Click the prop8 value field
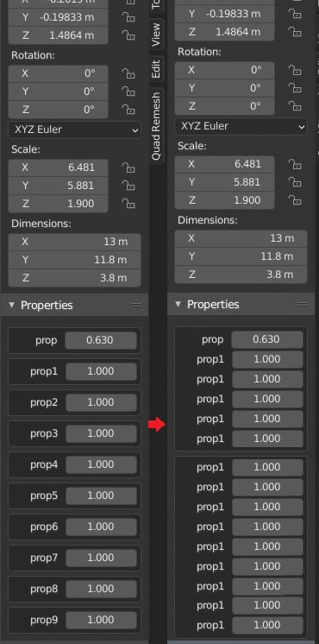Viewport: 319px width, 644px height. click(101, 589)
